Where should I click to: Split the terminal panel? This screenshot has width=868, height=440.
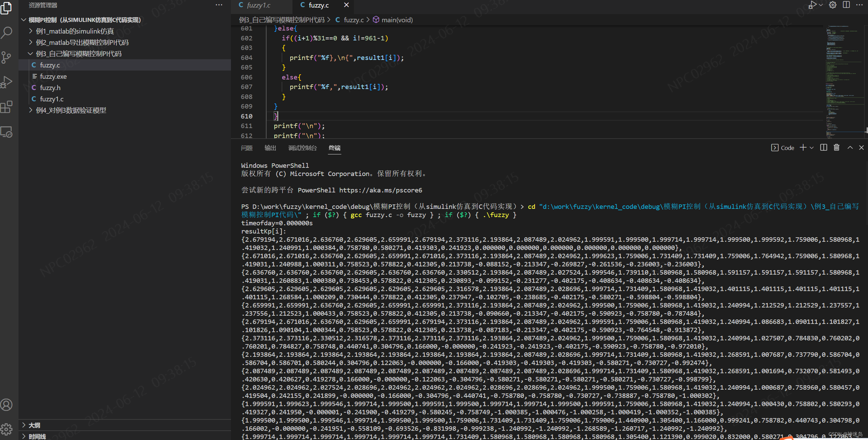click(823, 148)
